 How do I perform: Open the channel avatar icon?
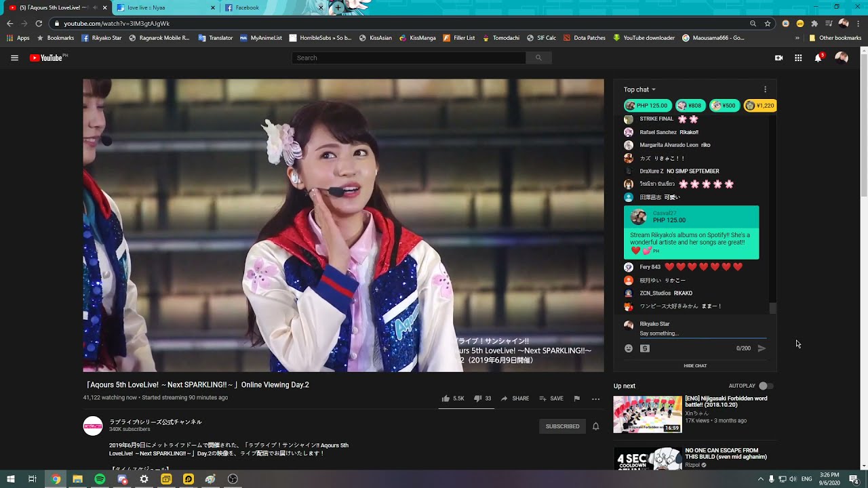[93, 426]
